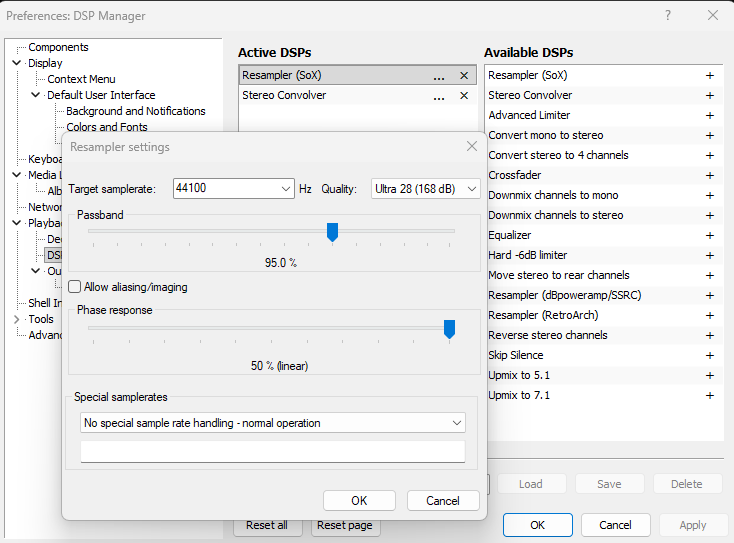Collapse the Output tree node
The image size is (734, 543).
pos(36,271)
